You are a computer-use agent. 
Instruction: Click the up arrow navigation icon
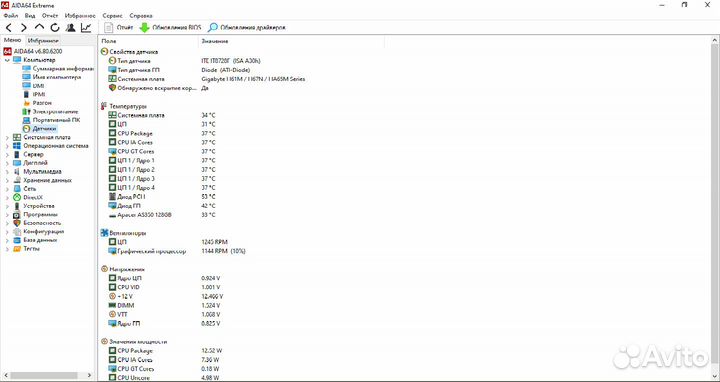pyautogui.click(x=39, y=28)
